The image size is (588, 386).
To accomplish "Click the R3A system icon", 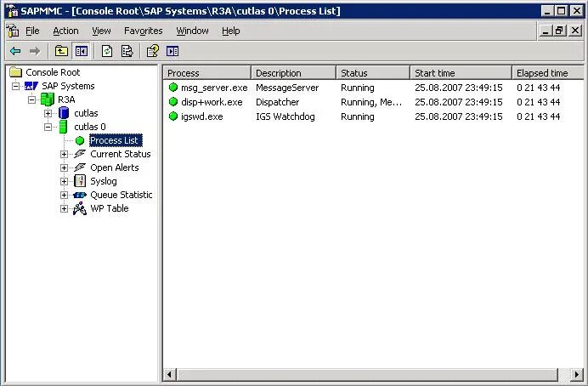I will 48,99.
